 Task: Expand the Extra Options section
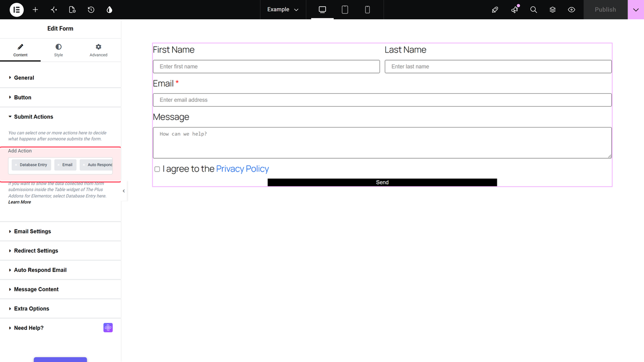[61, 308]
